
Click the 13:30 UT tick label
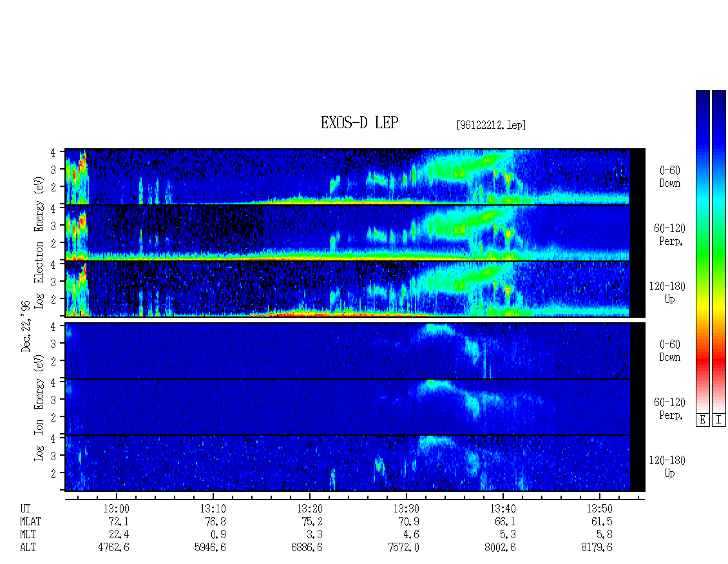tap(407, 509)
